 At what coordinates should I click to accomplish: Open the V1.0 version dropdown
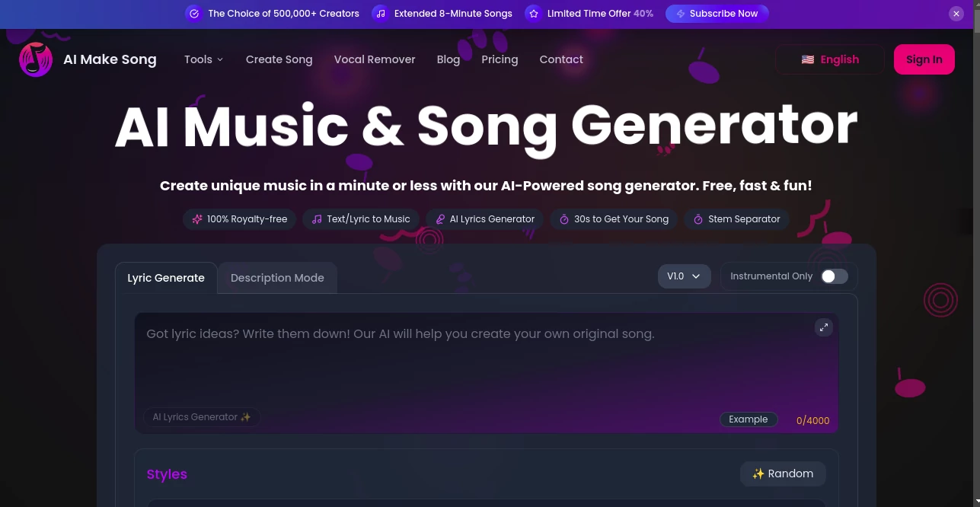pyautogui.click(x=684, y=276)
